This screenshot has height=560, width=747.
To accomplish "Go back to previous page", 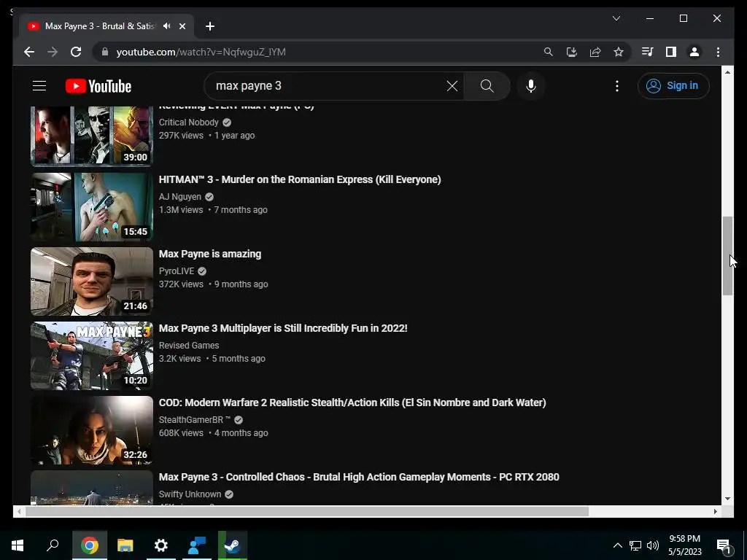I will tap(29, 52).
